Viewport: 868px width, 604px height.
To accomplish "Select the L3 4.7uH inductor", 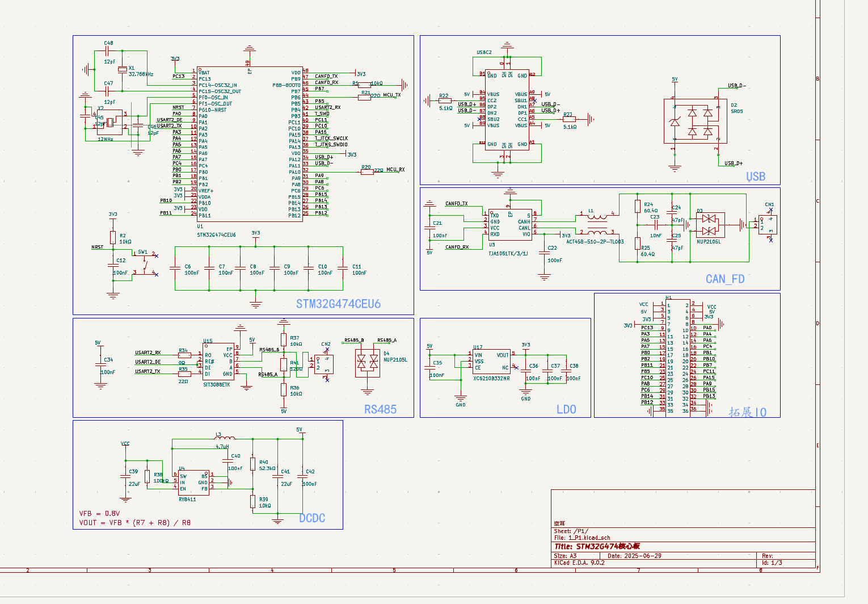I will [225, 439].
